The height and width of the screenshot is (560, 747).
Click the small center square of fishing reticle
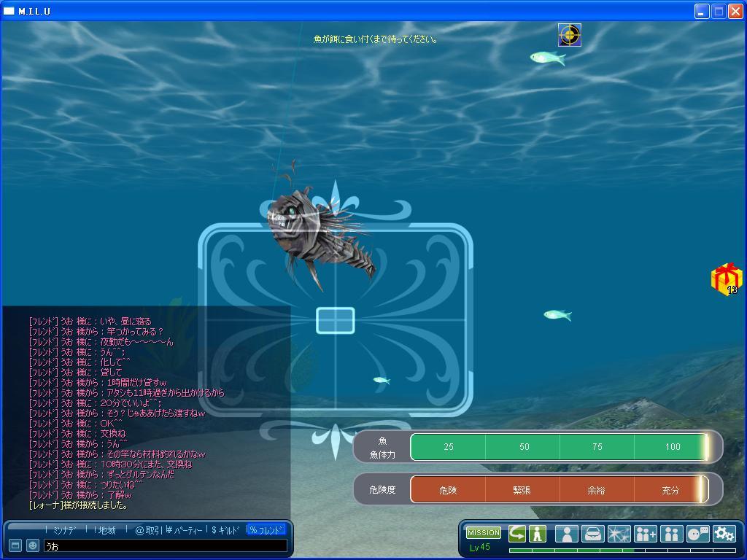click(x=336, y=321)
